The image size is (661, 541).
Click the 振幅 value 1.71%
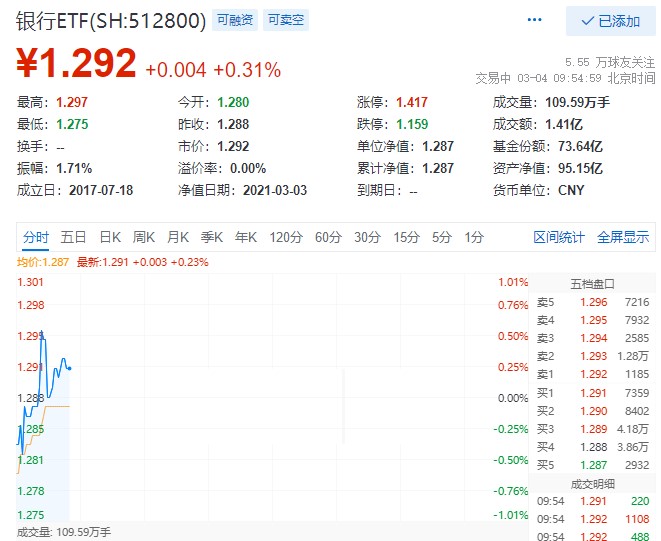click(x=74, y=168)
